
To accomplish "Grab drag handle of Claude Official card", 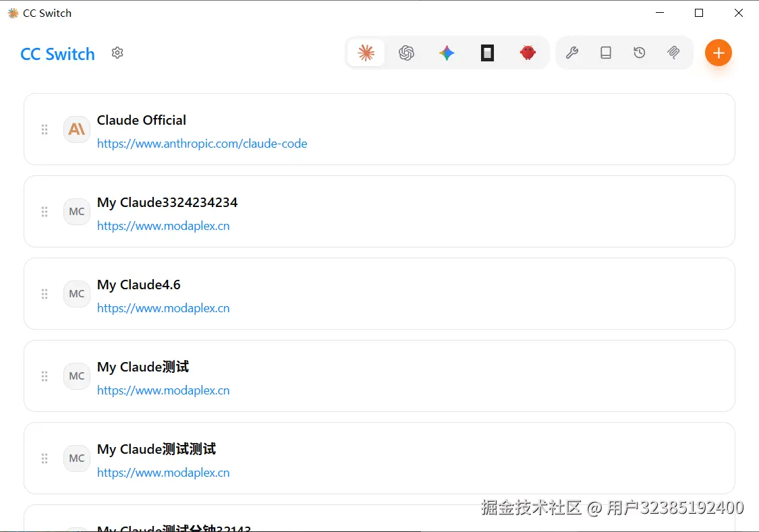I will click(x=45, y=129).
